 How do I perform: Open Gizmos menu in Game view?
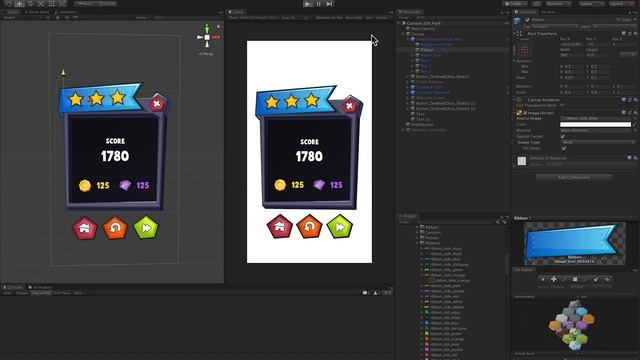tap(382, 18)
